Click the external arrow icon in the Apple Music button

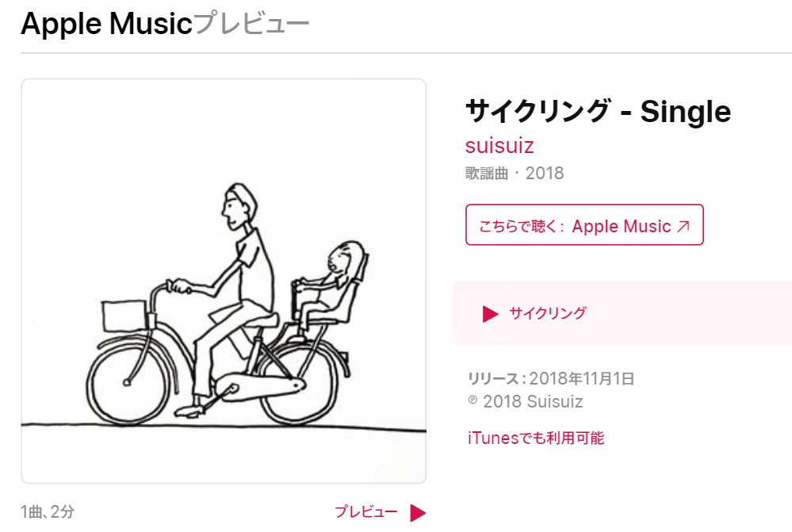(683, 226)
